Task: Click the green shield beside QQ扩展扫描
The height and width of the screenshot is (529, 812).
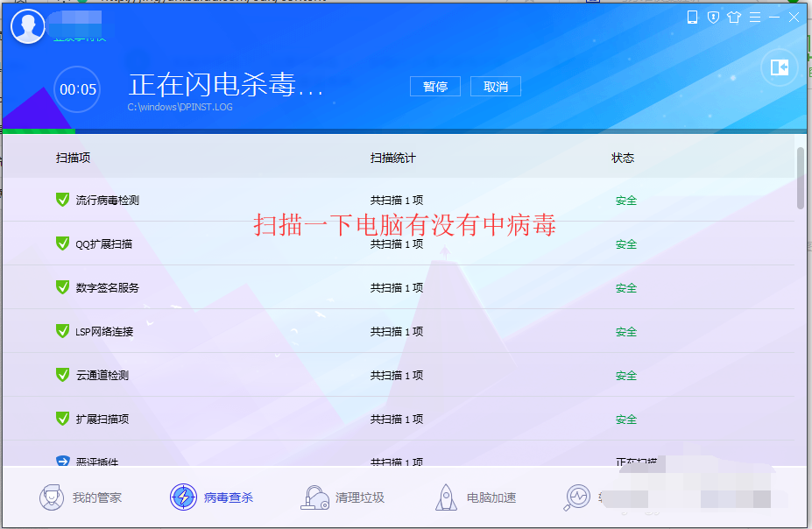Action: click(x=63, y=243)
